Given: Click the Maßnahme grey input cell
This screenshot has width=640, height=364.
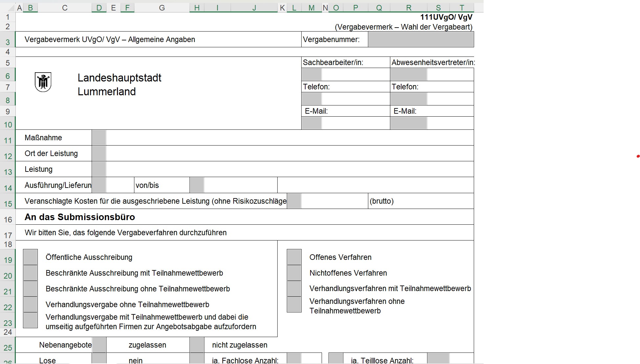Looking at the screenshot, I should tap(99, 138).
